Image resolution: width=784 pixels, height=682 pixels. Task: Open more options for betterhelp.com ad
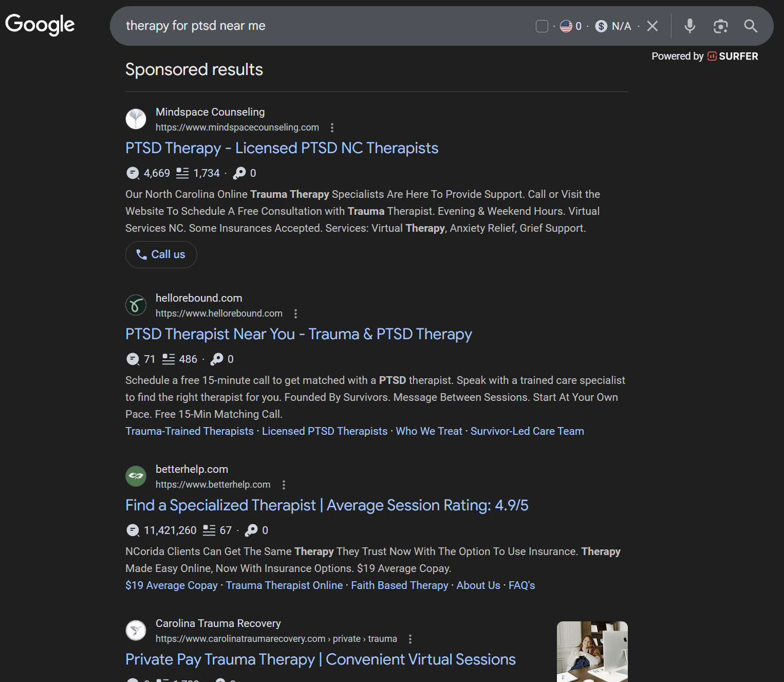click(x=284, y=485)
